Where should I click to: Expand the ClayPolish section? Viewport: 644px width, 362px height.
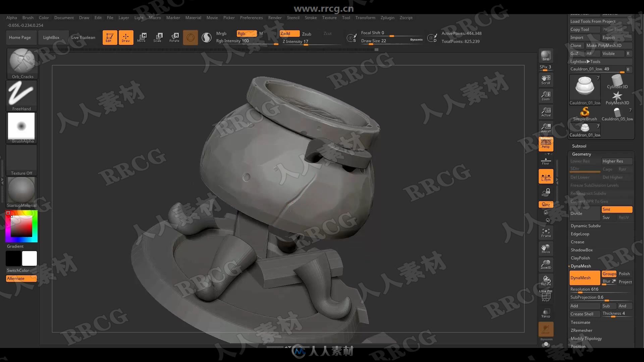[580, 258]
